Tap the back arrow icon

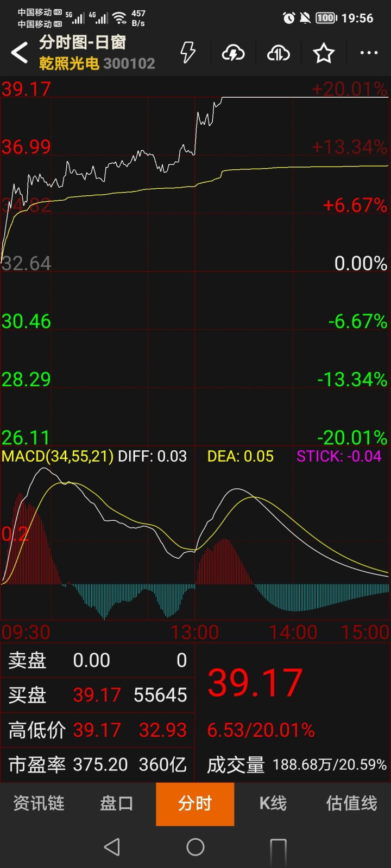pyautogui.click(x=20, y=53)
